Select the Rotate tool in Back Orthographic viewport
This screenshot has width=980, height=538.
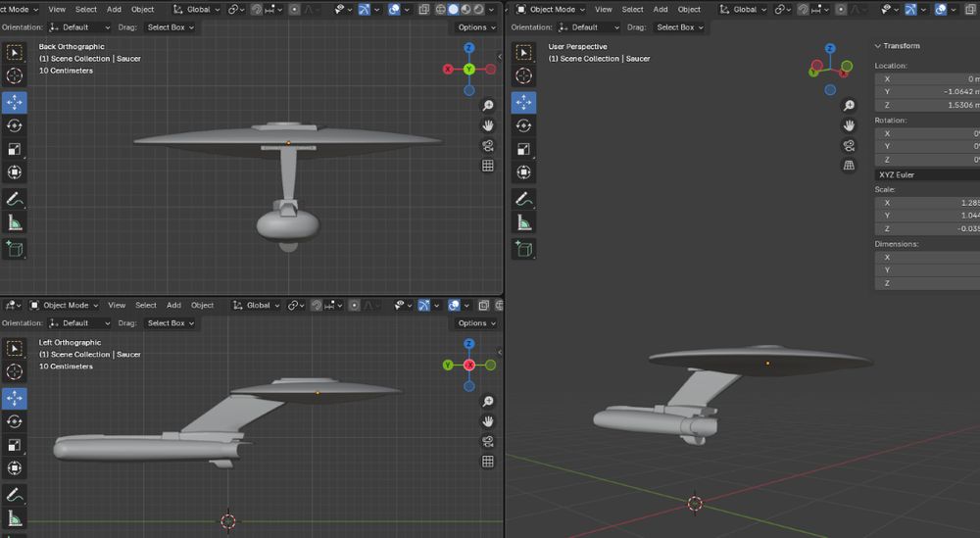[15, 125]
